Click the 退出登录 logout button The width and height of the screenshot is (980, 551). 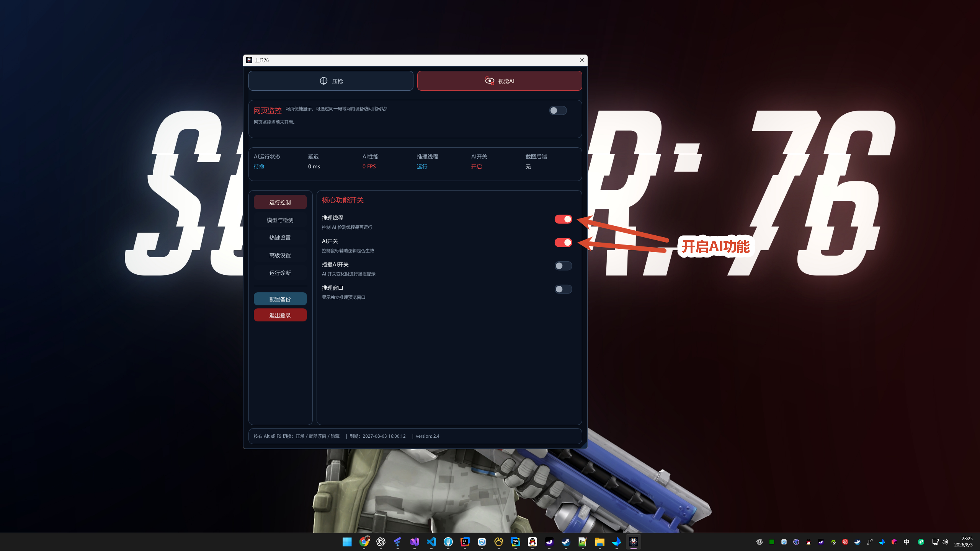pos(280,315)
